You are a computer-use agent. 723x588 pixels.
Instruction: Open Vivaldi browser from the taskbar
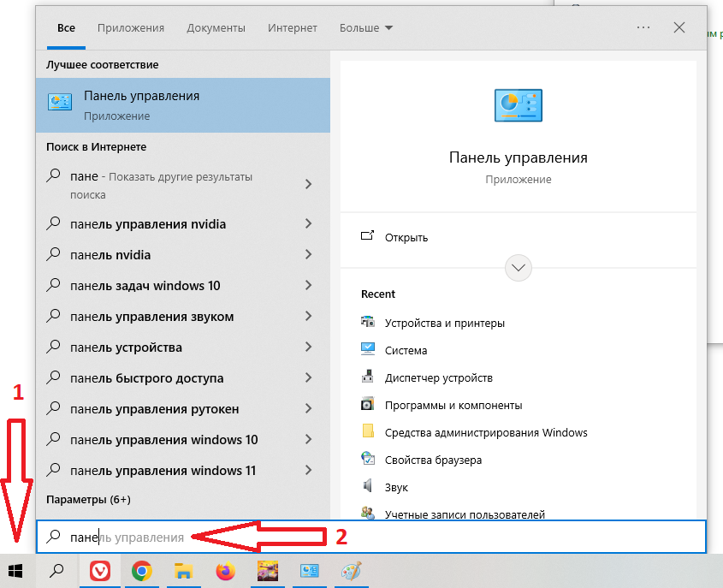point(99,571)
